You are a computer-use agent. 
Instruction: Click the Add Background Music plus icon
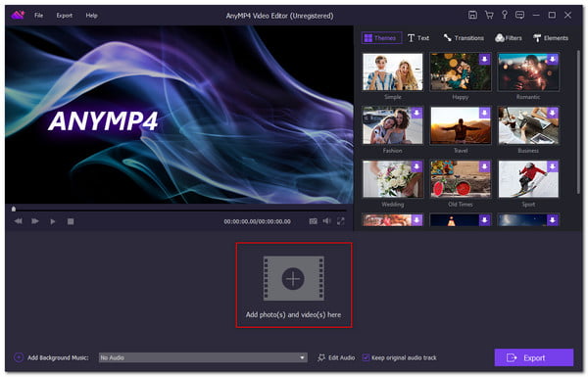(x=19, y=357)
